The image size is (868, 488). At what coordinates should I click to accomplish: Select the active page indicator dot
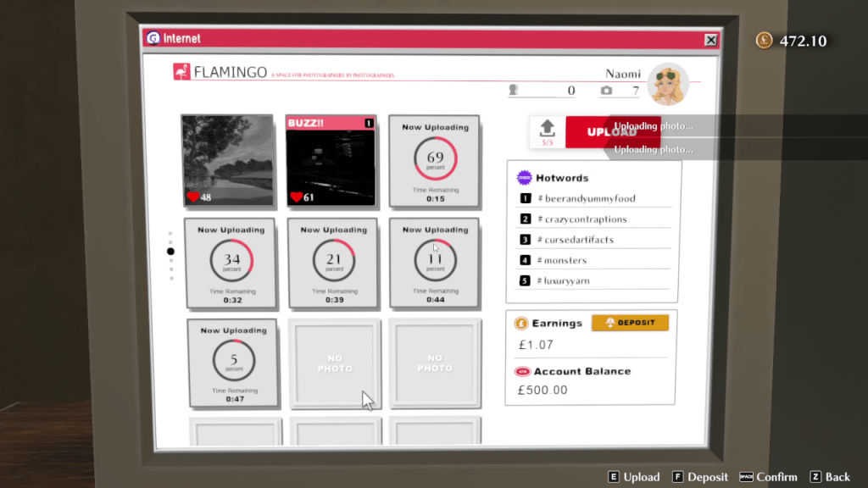click(x=170, y=252)
